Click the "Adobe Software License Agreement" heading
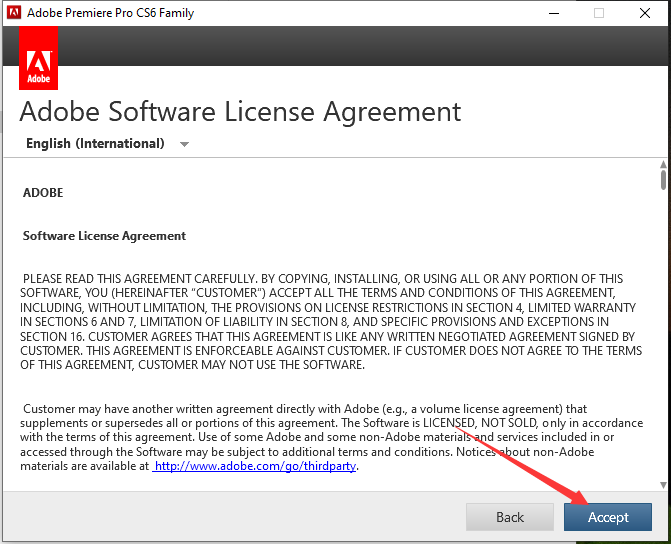The height and width of the screenshot is (544, 671). [240, 112]
